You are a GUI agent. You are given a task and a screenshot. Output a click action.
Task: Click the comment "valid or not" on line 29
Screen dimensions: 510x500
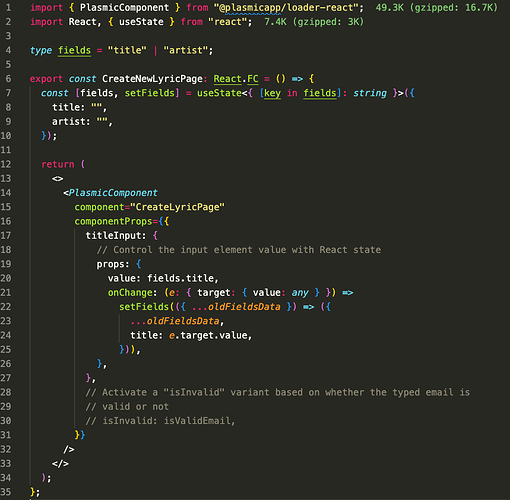127,407
